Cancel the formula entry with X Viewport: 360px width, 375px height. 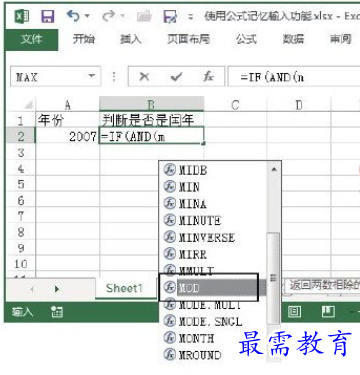[x=144, y=77]
